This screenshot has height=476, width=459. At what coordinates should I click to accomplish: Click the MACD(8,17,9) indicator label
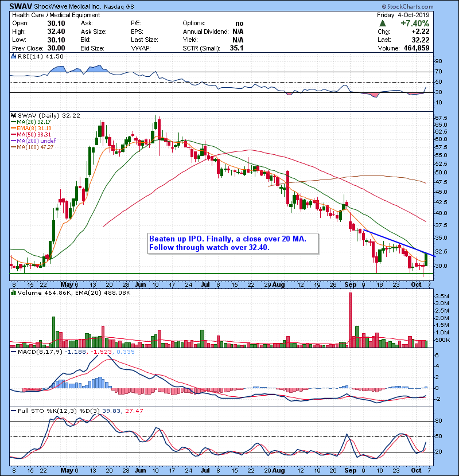pyautogui.click(x=40, y=352)
